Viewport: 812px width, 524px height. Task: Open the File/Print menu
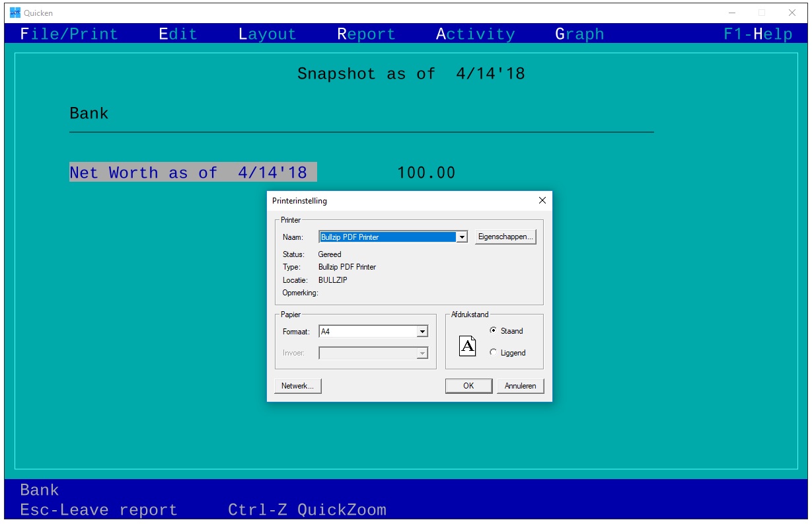click(x=69, y=34)
